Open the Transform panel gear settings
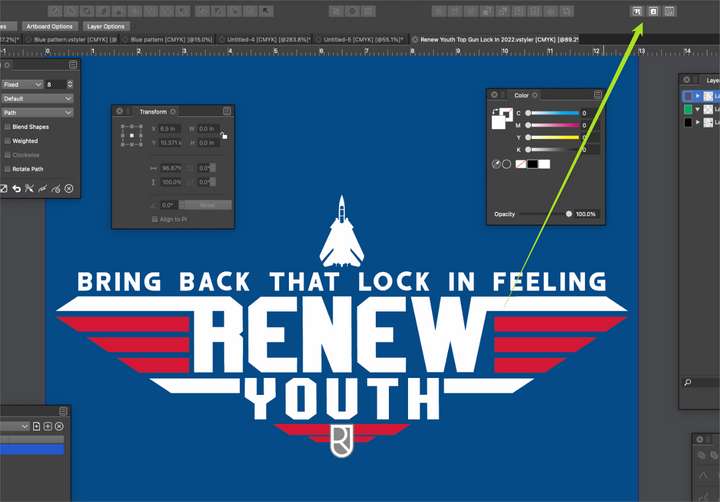Viewport: 720px width, 502px height. [x=119, y=111]
